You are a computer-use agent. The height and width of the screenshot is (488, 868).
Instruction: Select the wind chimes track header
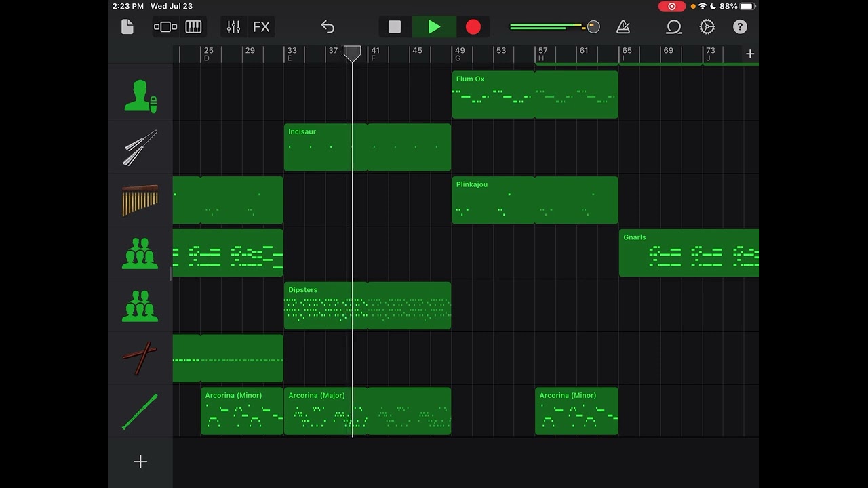click(140, 201)
